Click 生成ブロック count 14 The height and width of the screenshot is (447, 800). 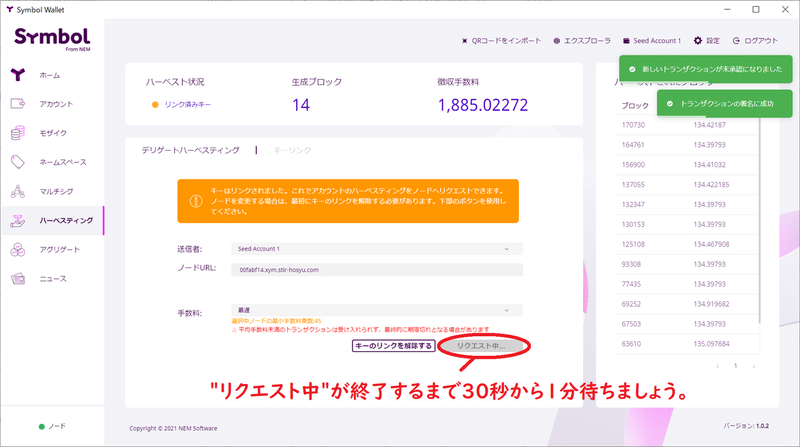coord(301,105)
